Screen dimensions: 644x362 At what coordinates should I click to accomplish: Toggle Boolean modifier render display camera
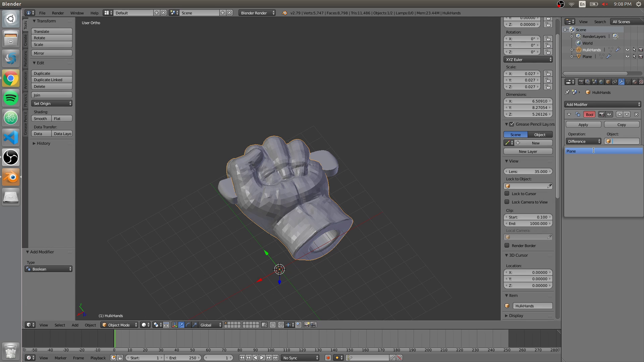(x=602, y=114)
